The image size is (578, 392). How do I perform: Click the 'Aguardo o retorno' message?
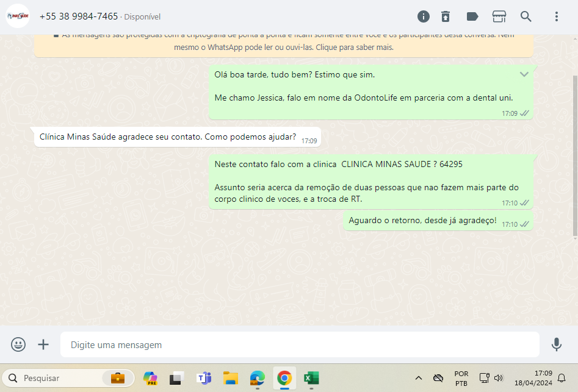[x=438, y=221]
